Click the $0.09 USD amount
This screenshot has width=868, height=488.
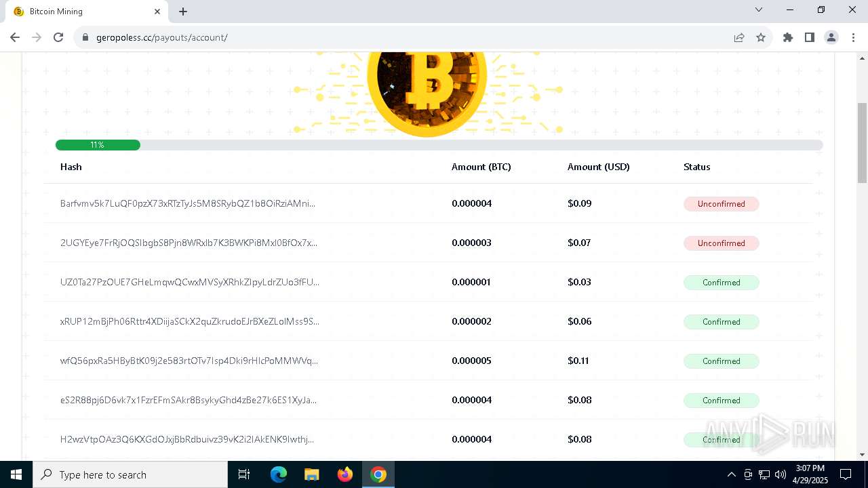(x=580, y=203)
